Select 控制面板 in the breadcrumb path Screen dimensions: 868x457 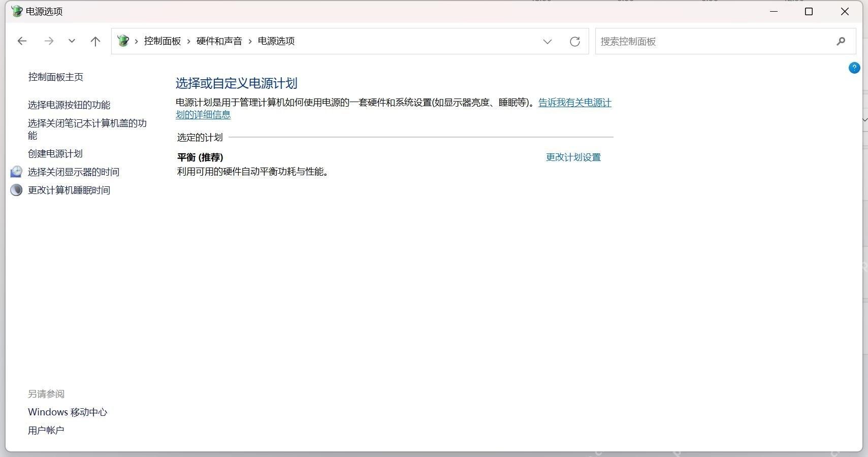tap(163, 41)
